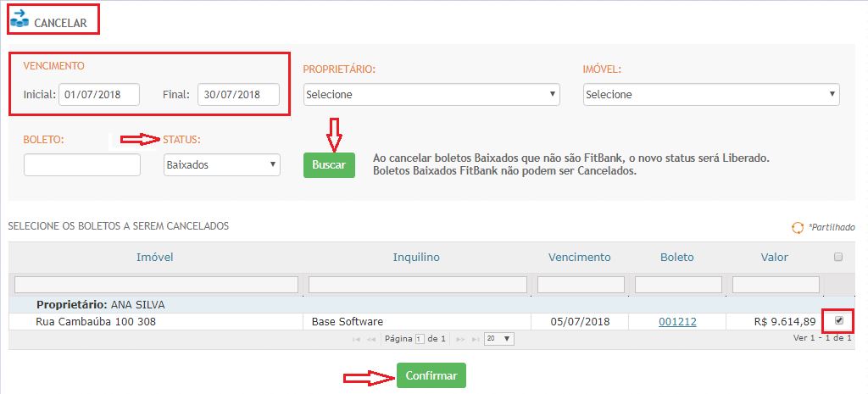Sort table by Inquilino column header
Screen dimensions: 868x394
click(x=416, y=257)
